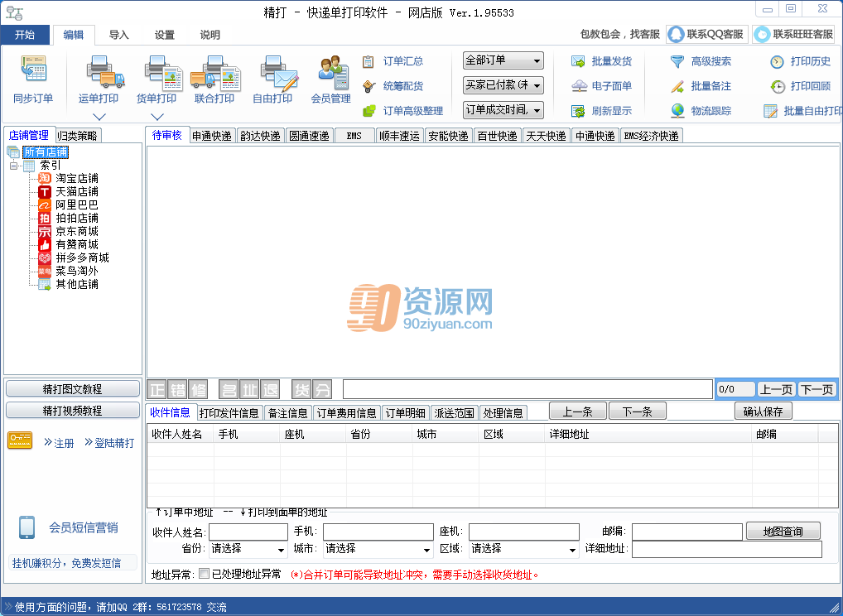Open 打印历史 print history

click(x=800, y=61)
